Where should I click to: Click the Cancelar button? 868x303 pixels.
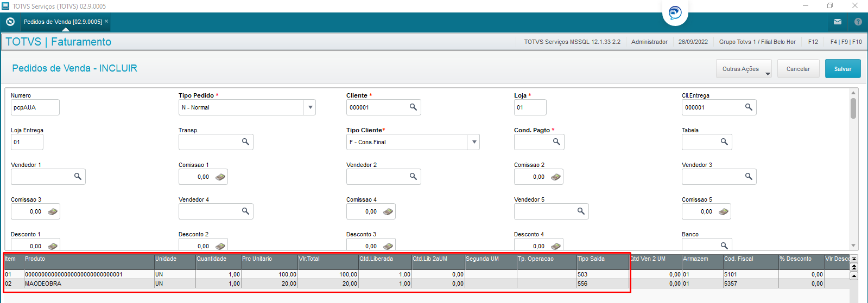798,69
